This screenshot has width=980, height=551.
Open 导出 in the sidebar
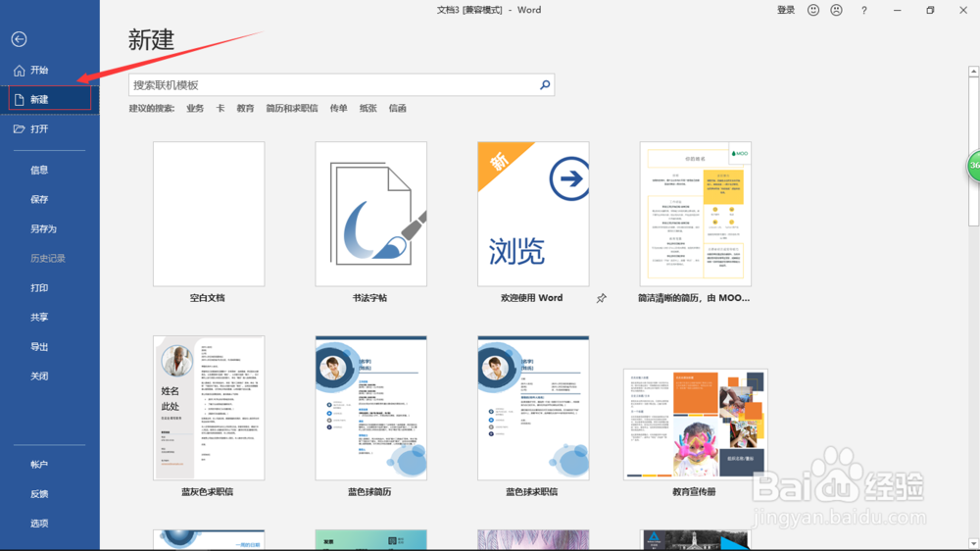[x=39, y=346]
